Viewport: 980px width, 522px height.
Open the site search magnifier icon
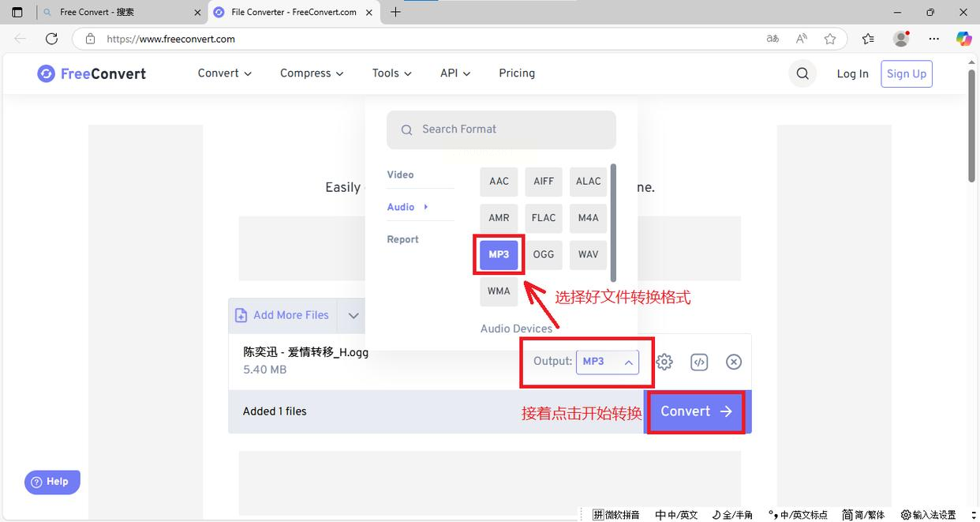tap(802, 73)
